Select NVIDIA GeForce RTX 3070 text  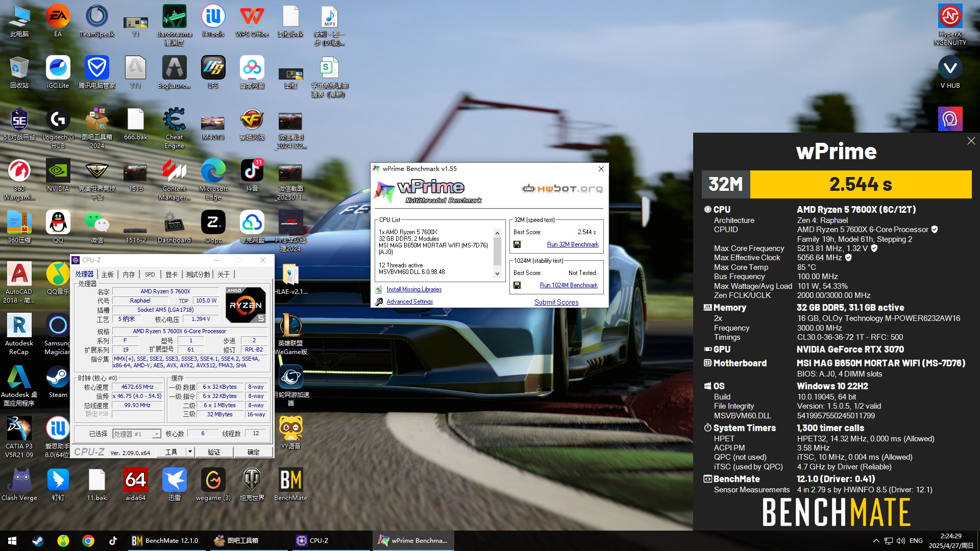tap(850, 349)
